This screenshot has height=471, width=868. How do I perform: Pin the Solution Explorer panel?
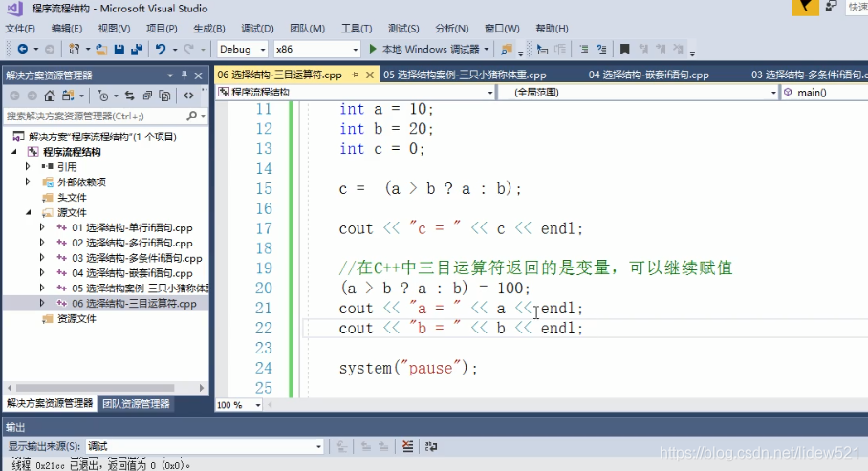[184, 75]
